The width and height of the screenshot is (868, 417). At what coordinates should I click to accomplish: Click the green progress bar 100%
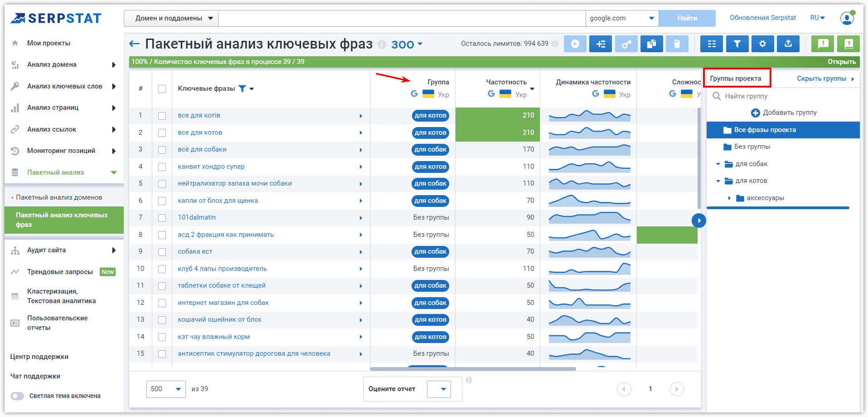point(494,62)
